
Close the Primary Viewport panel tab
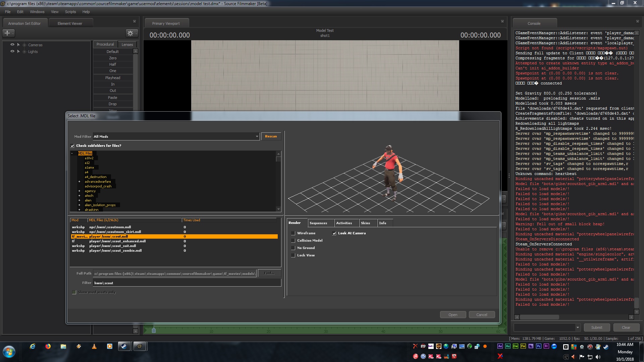(502, 21)
